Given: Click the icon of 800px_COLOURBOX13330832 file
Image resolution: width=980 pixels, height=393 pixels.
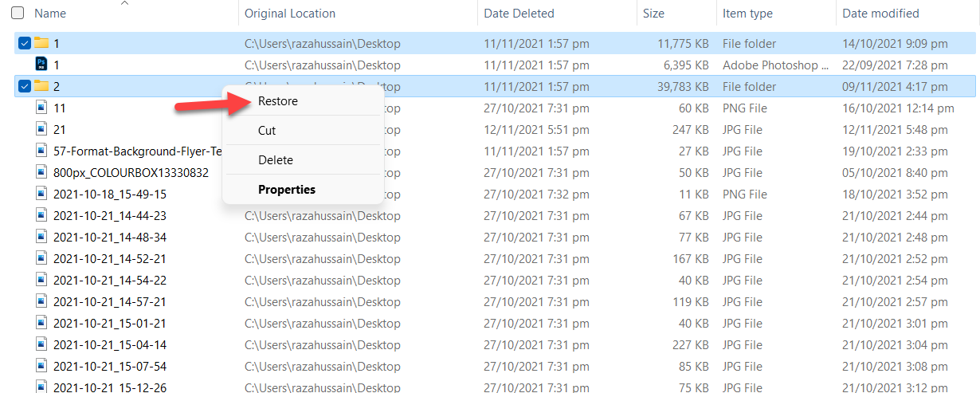Looking at the screenshot, I should tap(41, 172).
